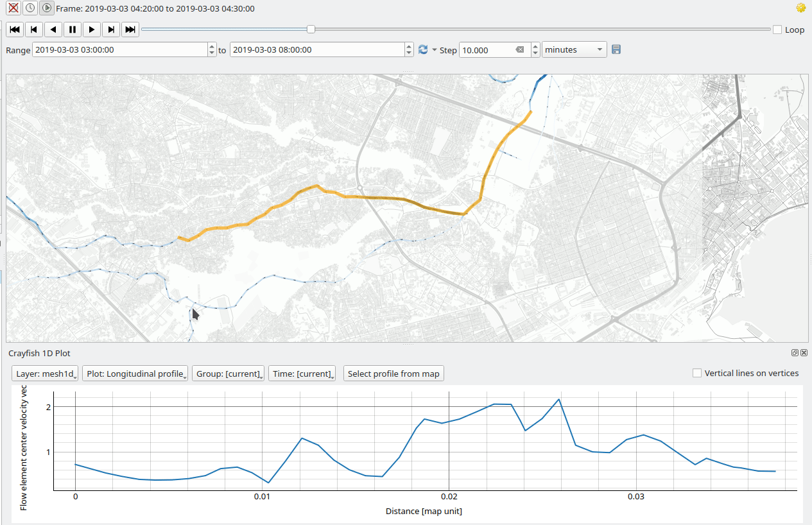Pause the temporal animation
Screen dimensions: 812x525
pos(73,30)
